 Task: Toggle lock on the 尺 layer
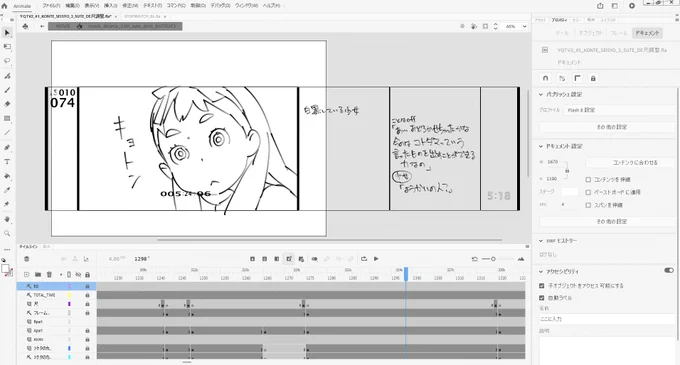87,304
